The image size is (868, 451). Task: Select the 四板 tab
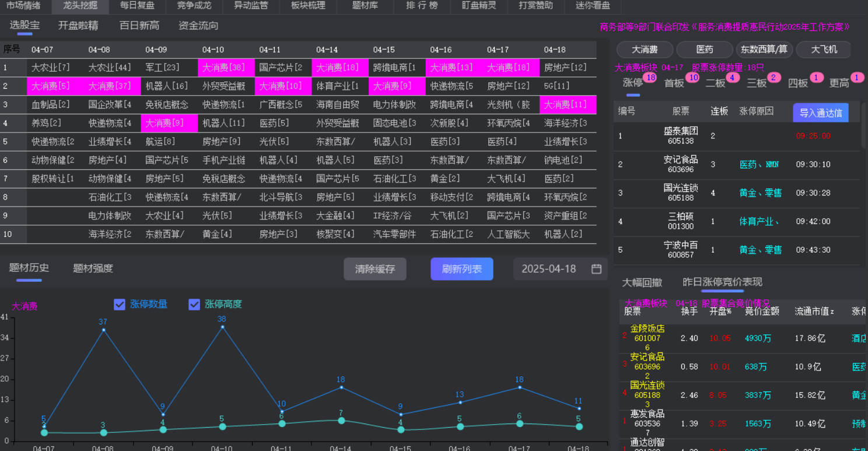798,83
